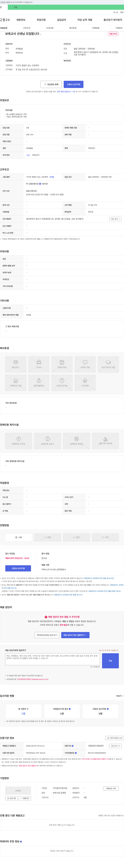Jump to the 우대사항 section tab
The height and width of the screenshot is (868, 124).
click(50, 28)
